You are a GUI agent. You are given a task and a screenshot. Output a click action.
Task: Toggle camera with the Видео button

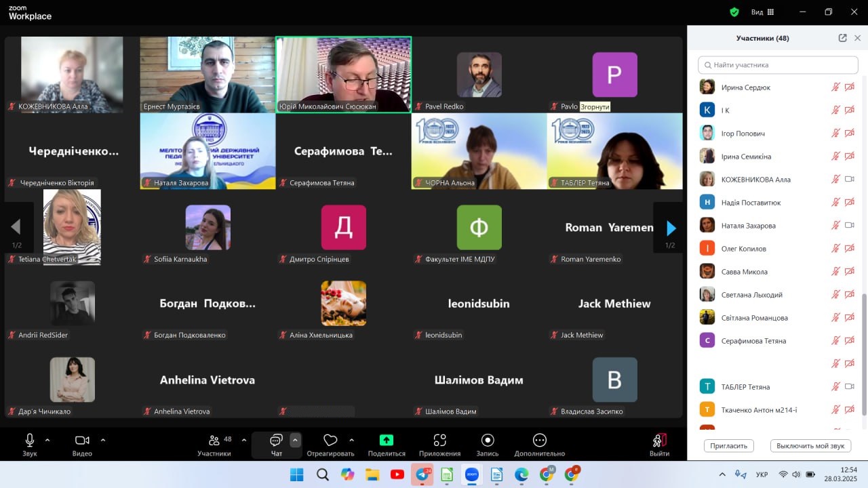tap(82, 441)
